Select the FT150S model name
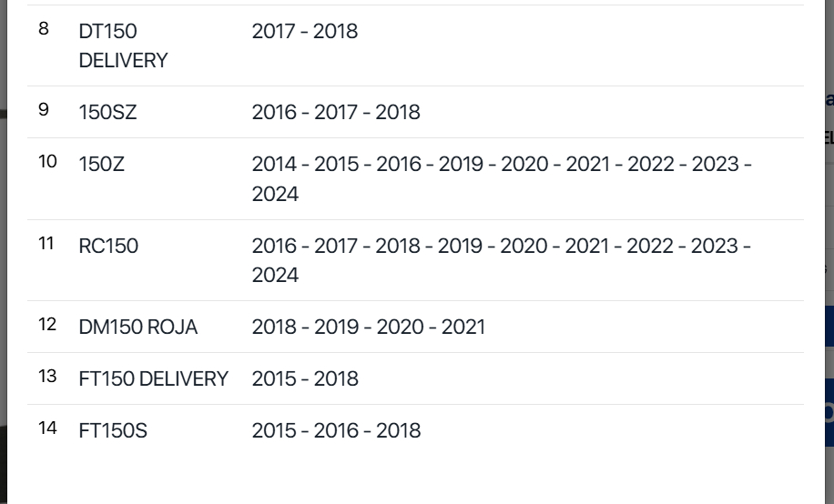Image resolution: width=834 pixels, height=504 pixels. pyautogui.click(x=112, y=430)
